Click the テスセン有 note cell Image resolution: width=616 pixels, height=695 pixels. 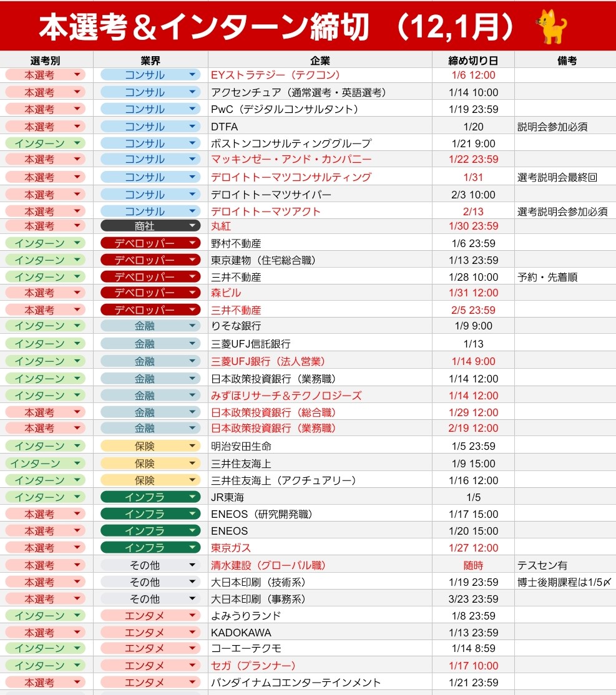click(565, 565)
